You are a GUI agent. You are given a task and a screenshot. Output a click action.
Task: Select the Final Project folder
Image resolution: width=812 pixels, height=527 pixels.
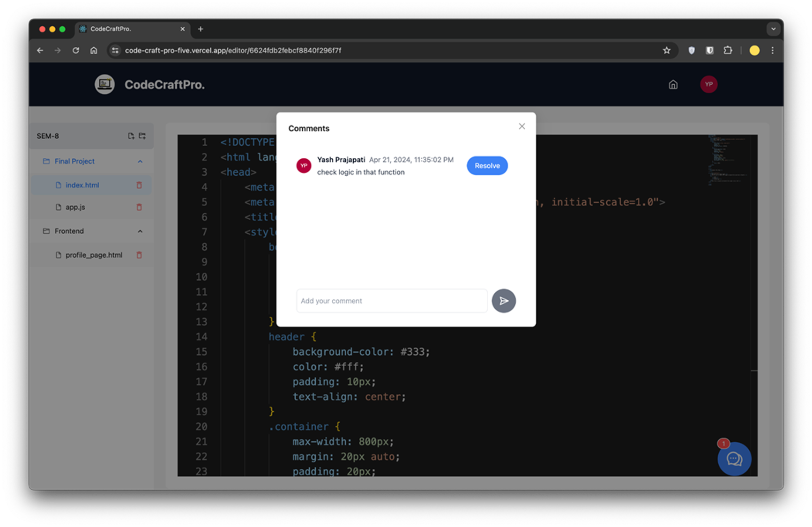[x=74, y=161]
